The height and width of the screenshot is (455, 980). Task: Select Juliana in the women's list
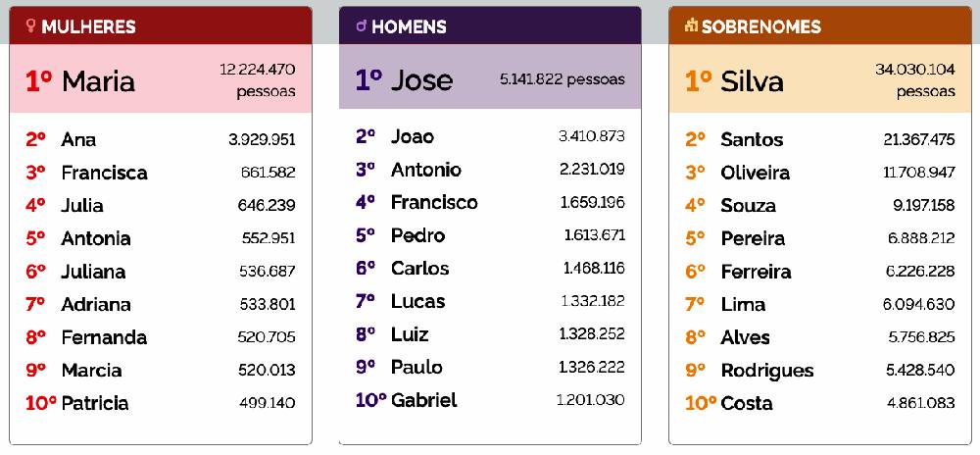pos(93,272)
